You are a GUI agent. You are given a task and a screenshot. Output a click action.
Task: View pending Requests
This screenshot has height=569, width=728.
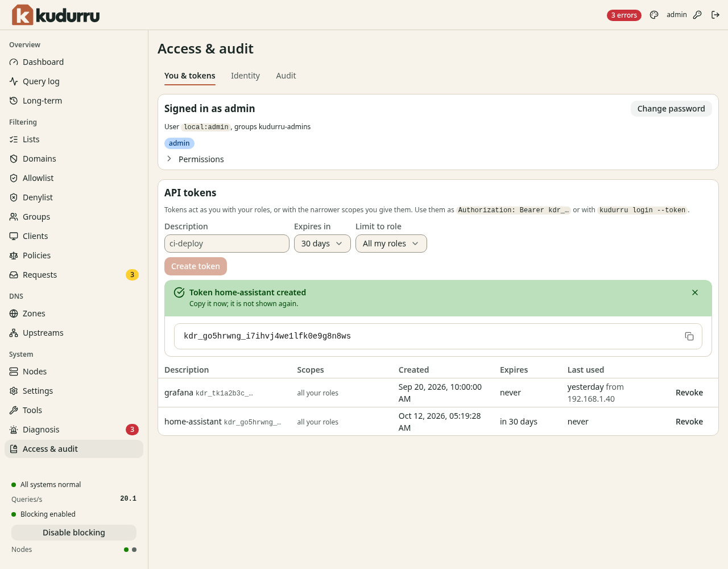74,275
